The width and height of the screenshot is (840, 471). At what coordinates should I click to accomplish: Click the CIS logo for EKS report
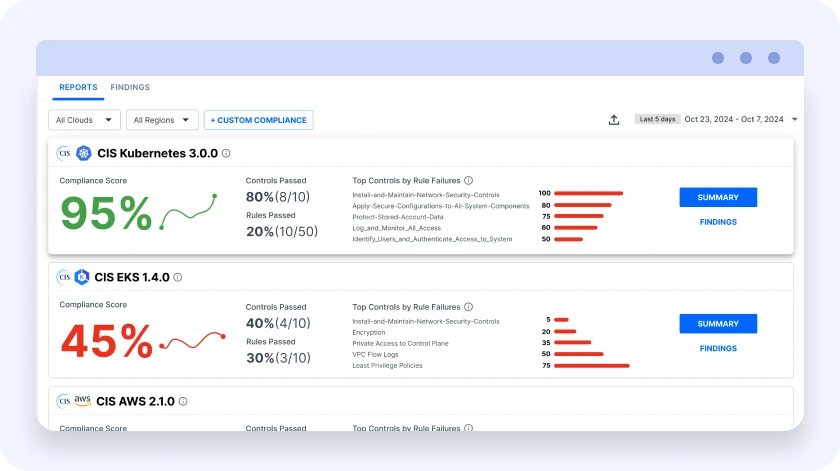[x=64, y=277]
